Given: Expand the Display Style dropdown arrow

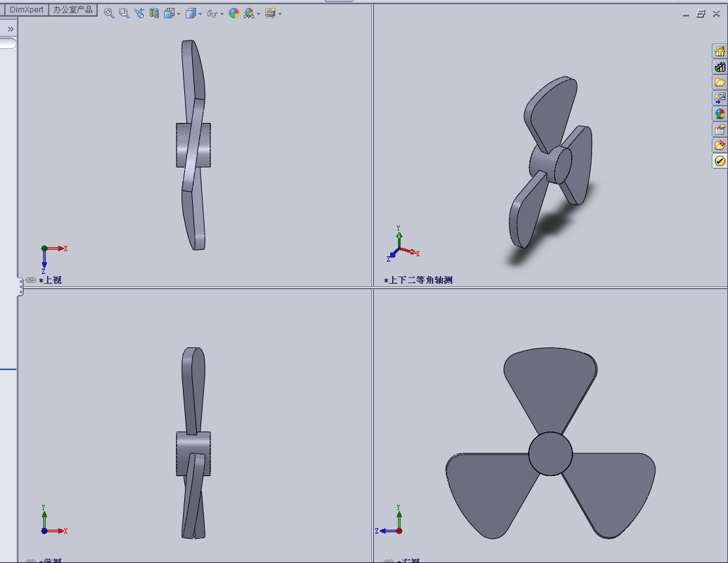Looking at the screenshot, I should coord(200,14).
